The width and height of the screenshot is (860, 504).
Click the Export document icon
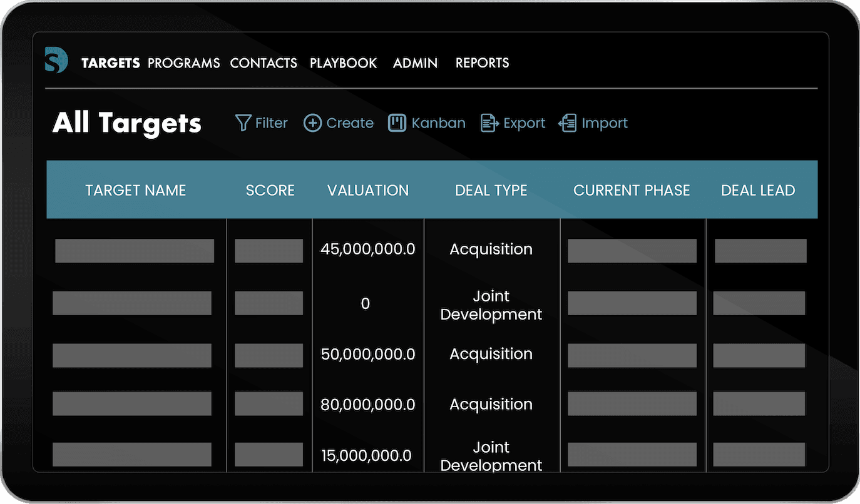pos(489,123)
